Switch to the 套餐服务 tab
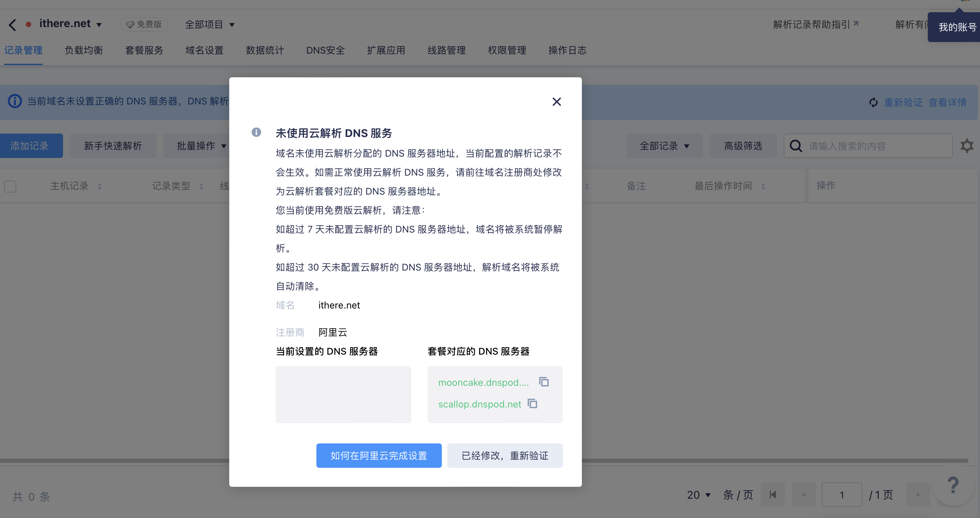The height and width of the screenshot is (518, 980). click(x=144, y=51)
